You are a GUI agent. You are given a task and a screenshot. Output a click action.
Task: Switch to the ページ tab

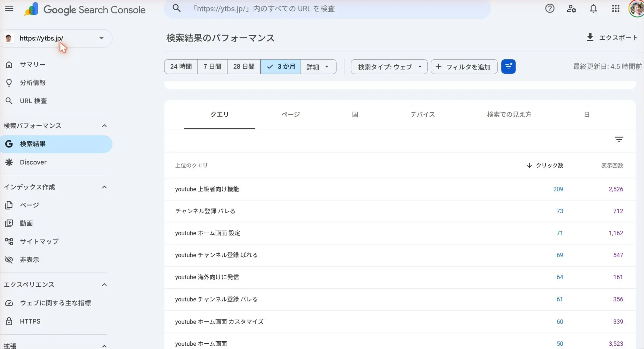pyautogui.click(x=290, y=115)
